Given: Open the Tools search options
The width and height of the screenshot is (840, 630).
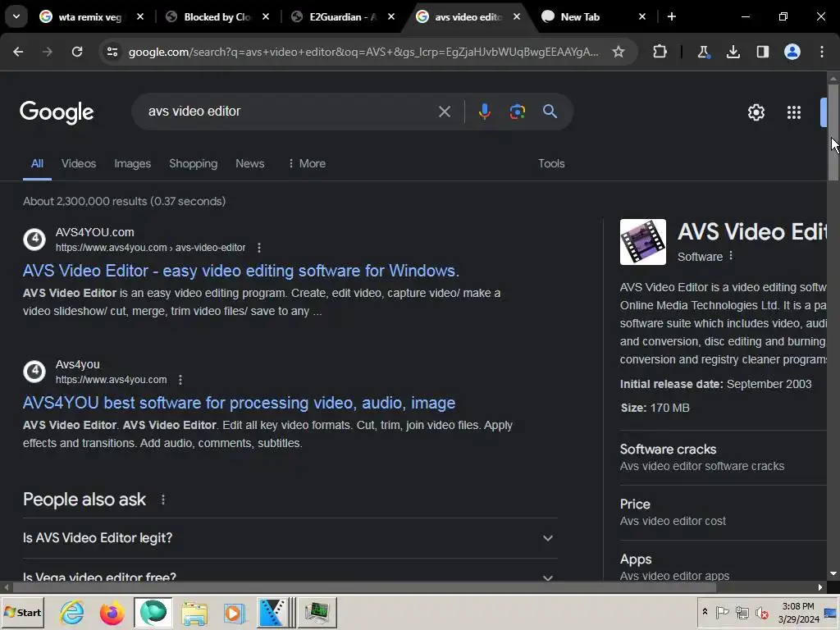Looking at the screenshot, I should 551,163.
